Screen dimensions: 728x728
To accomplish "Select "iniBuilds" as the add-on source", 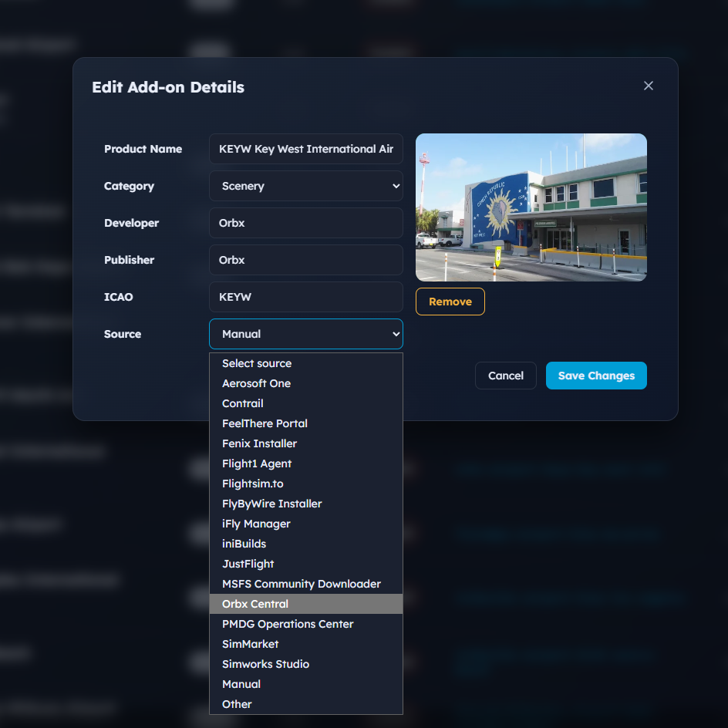I will 245,544.
